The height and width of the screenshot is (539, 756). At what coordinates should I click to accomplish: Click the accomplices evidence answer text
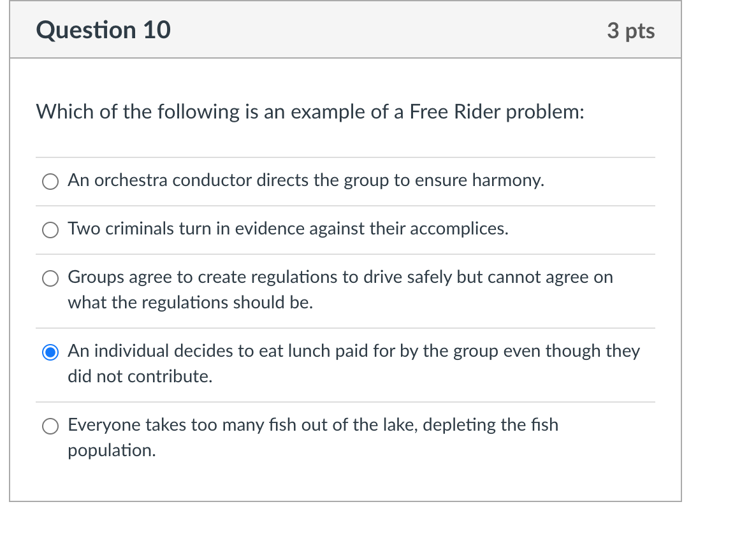click(x=287, y=229)
